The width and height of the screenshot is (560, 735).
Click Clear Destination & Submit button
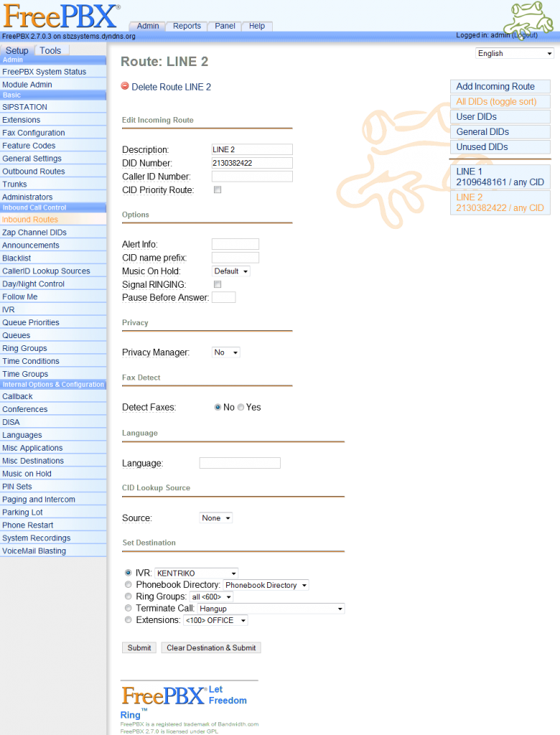[x=210, y=647]
